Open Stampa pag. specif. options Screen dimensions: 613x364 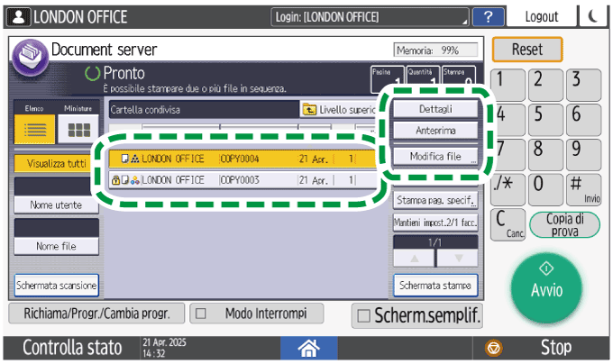click(435, 200)
